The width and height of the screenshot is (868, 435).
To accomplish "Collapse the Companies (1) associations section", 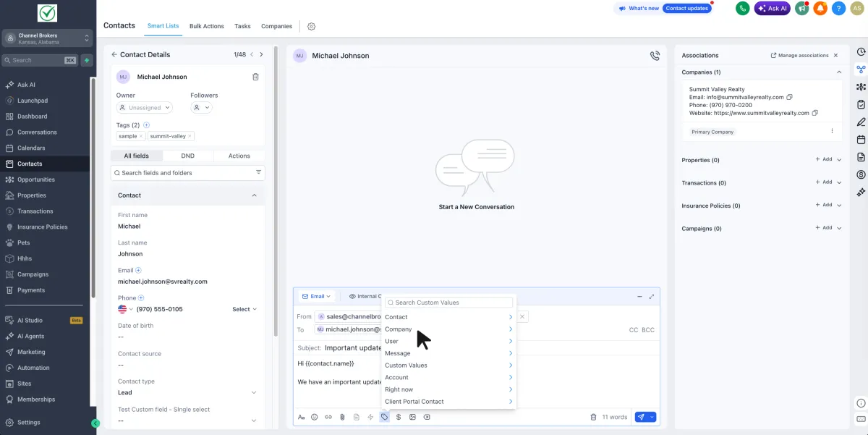I will 839,72.
